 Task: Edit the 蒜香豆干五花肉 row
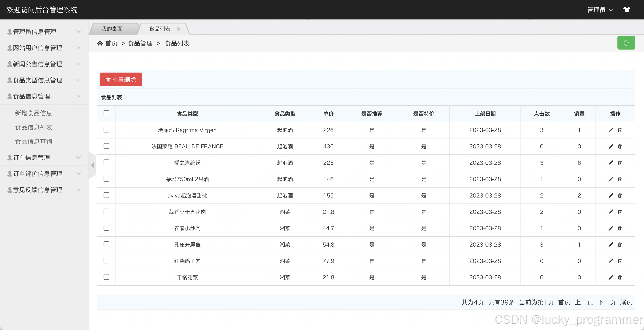coord(611,212)
